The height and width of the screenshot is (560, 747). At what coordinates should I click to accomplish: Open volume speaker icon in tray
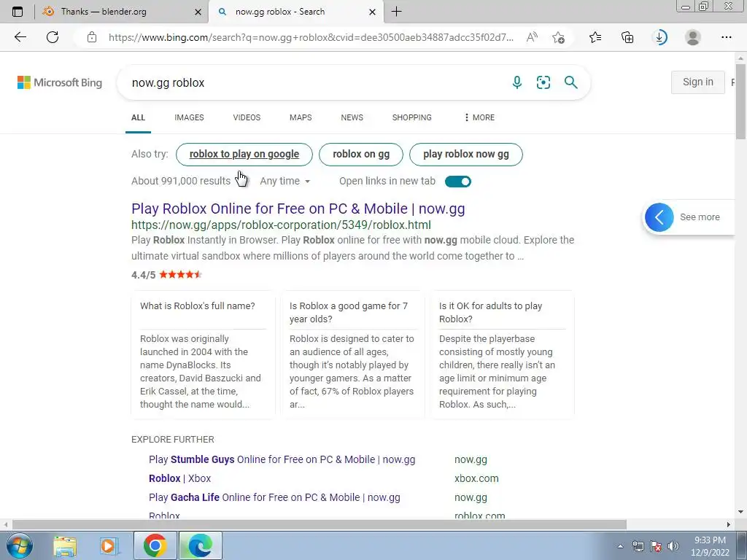click(x=673, y=546)
